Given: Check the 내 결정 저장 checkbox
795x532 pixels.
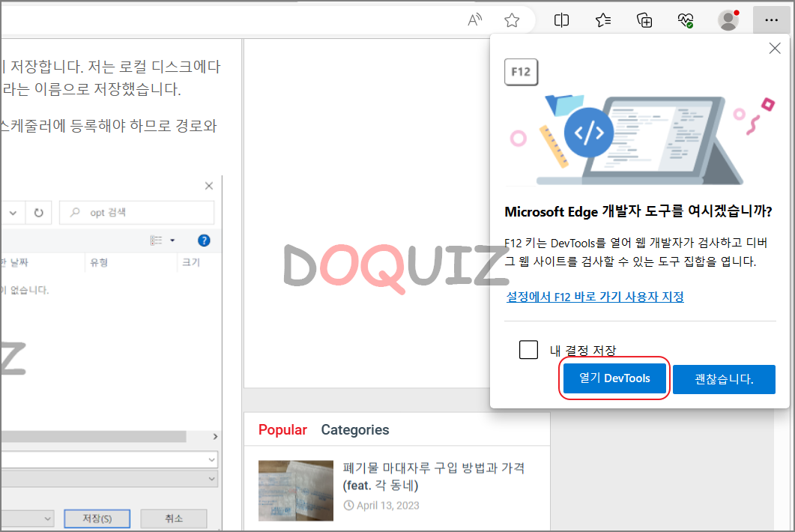Looking at the screenshot, I should [x=528, y=349].
